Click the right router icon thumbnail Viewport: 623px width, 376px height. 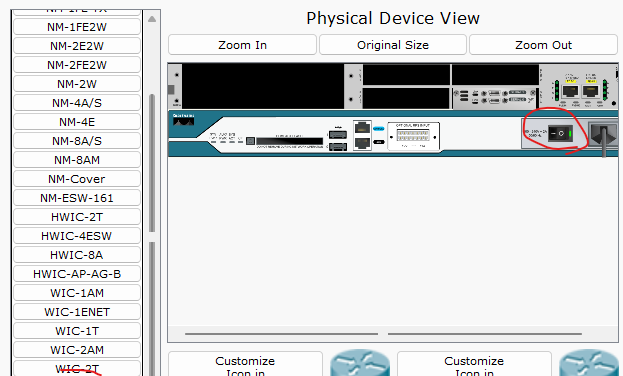point(589,362)
